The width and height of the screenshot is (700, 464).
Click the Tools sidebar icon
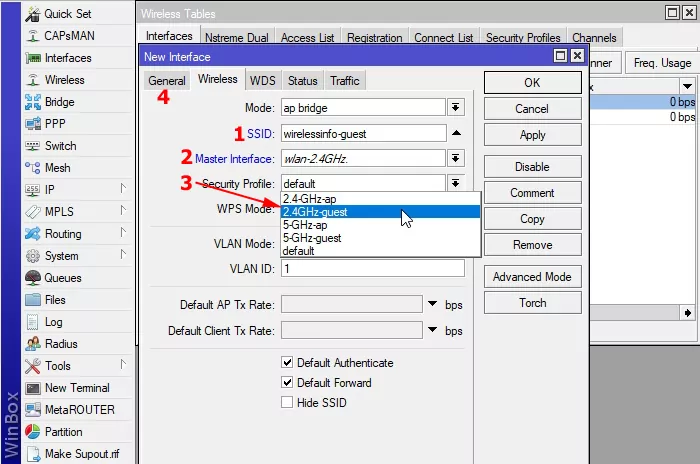pos(33,366)
